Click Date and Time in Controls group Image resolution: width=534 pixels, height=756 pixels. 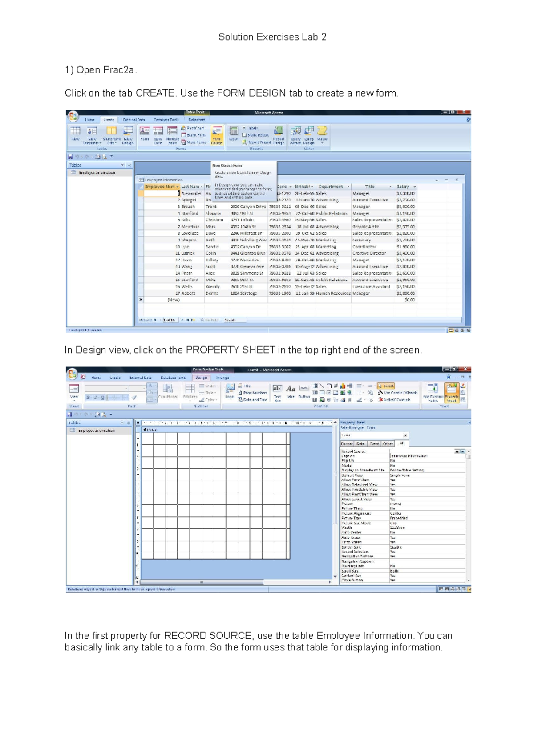tap(252, 400)
